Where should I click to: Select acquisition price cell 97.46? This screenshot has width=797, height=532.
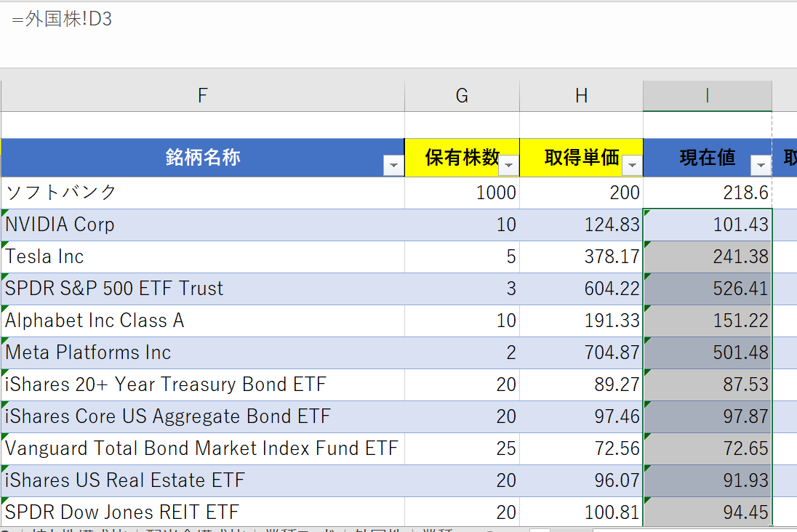click(582, 416)
